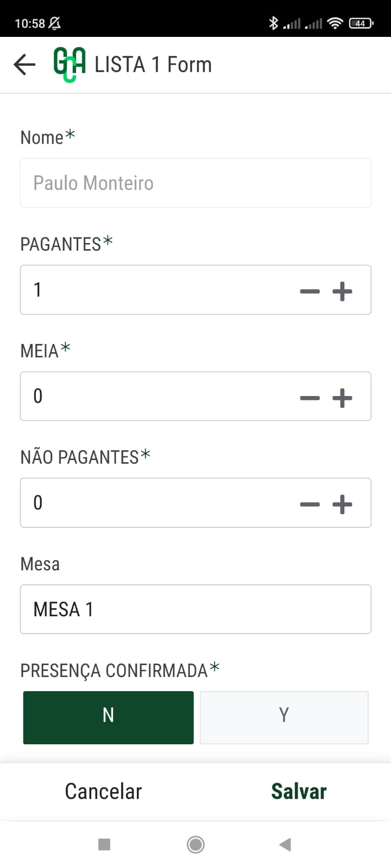
Task: Tap the Salvar button
Action: click(x=299, y=792)
